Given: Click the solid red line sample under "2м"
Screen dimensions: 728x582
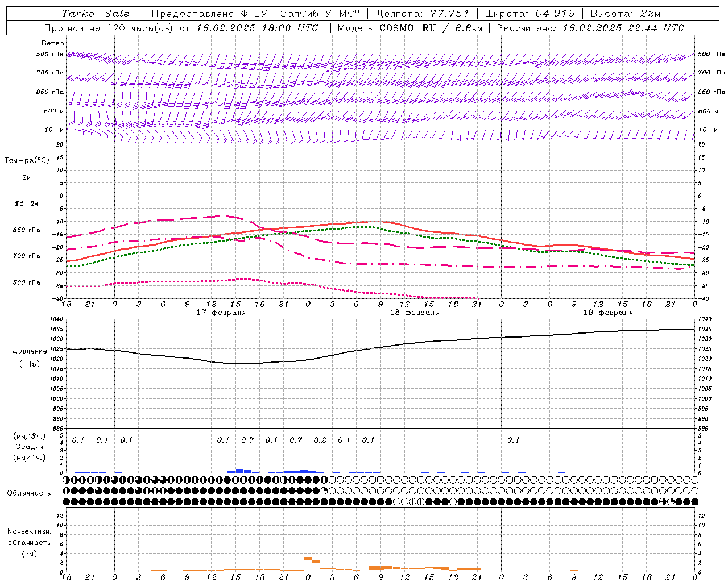Looking at the screenshot, I should tap(26, 184).
